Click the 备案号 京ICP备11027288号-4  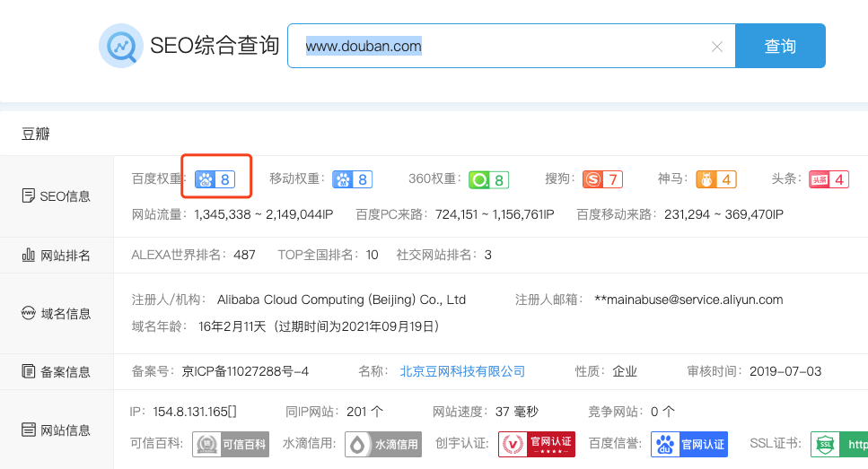(245, 371)
